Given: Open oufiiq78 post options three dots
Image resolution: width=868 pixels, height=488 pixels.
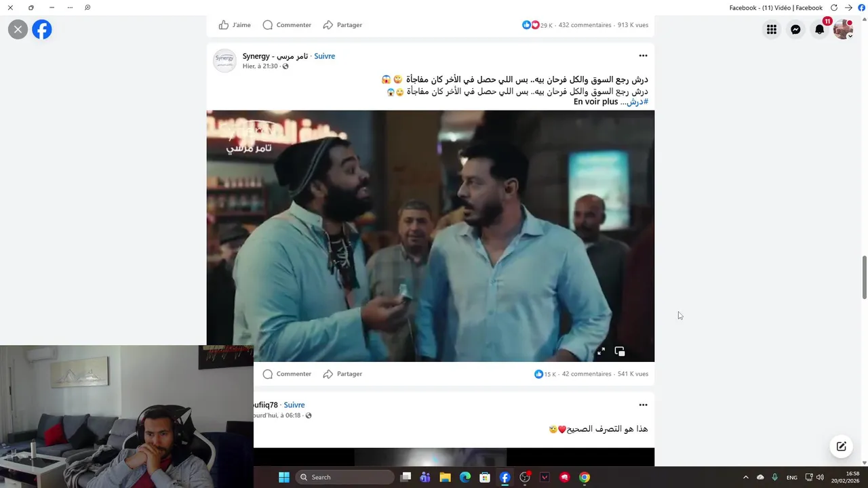Looking at the screenshot, I should coord(643,405).
